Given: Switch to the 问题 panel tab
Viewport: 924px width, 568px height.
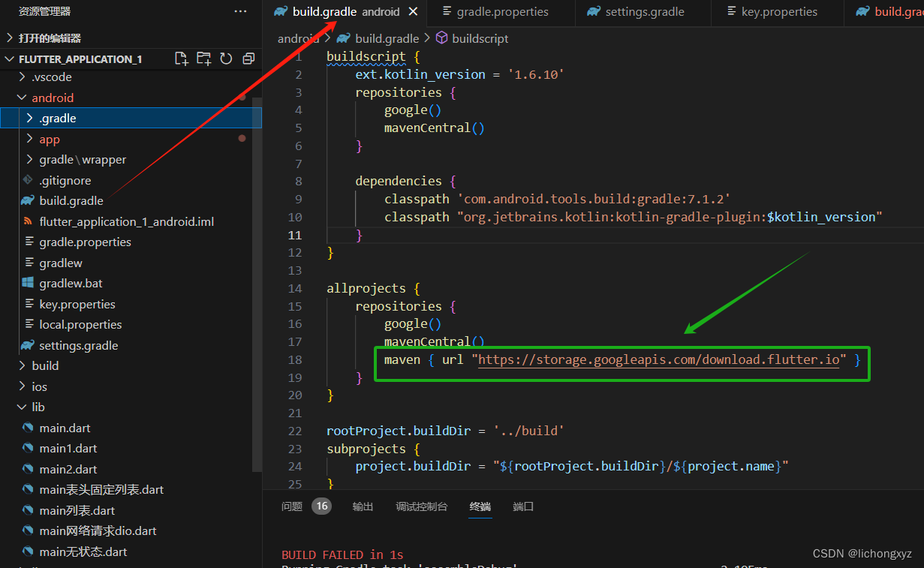Looking at the screenshot, I should point(292,506).
